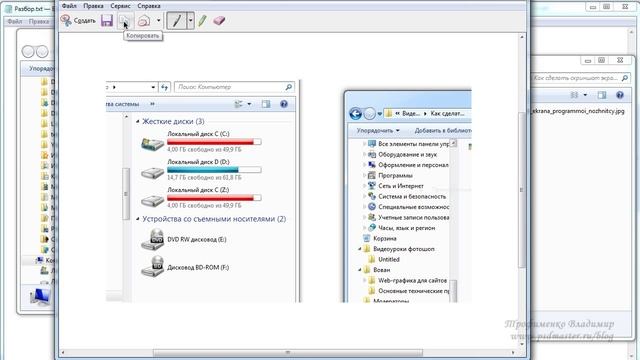Select the green Highlighter tool
640x360 pixels.
(x=202, y=20)
